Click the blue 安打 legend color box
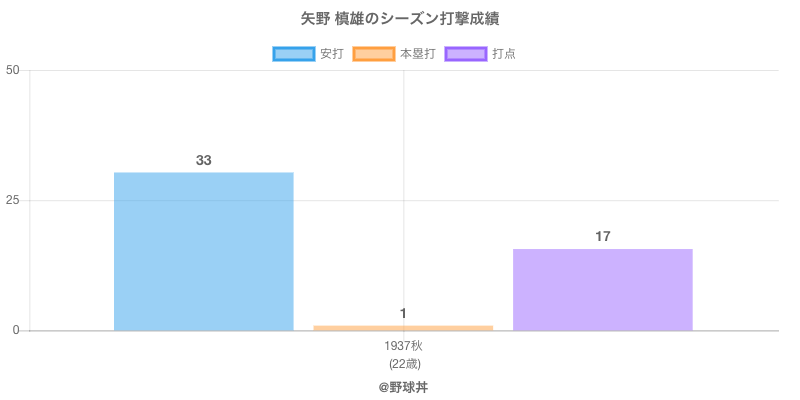Image resolution: width=800 pixels, height=400 pixels. [294, 54]
